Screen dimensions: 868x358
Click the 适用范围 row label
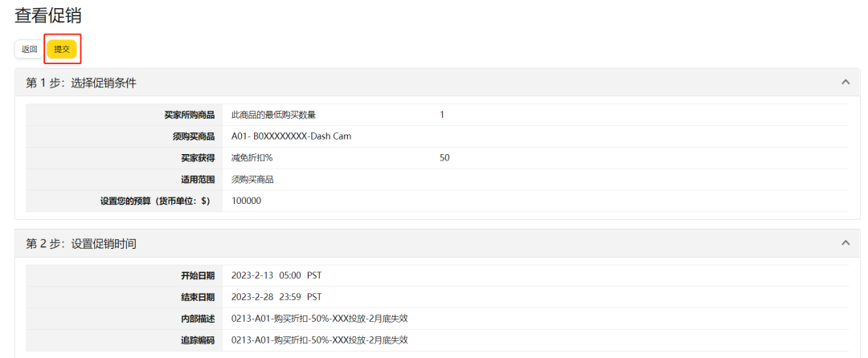coord(197,180)
